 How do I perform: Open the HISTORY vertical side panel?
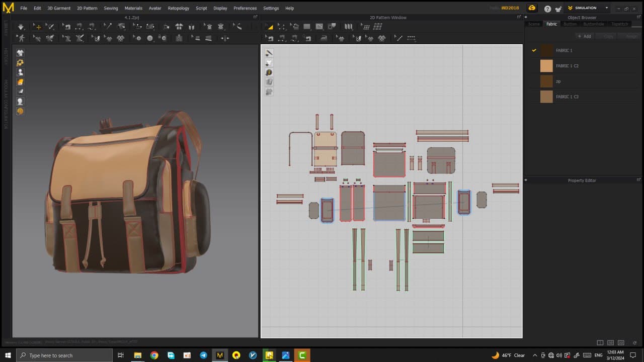(x=6, y=57)
